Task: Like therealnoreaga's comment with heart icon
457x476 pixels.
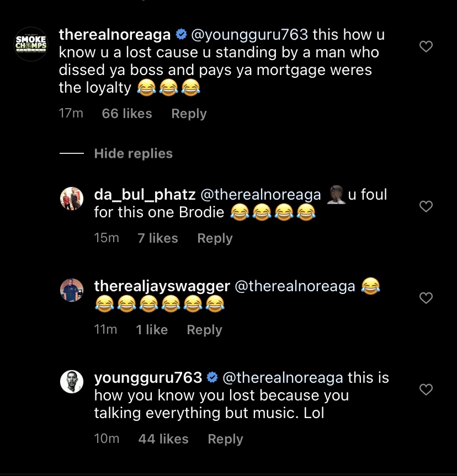Action: [x=426, y=47]
